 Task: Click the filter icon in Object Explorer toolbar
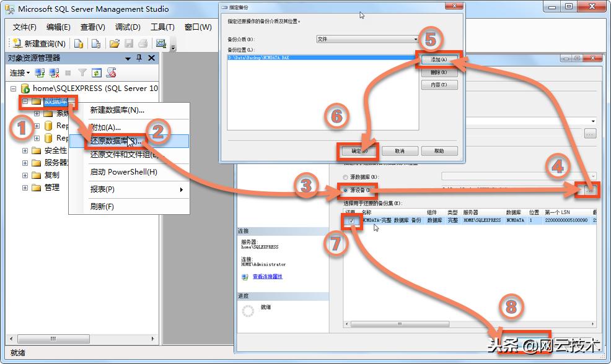click(83, 71)
